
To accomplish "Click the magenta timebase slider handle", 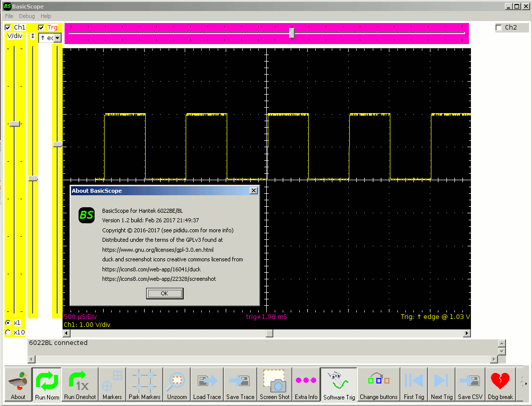I will point(292,33).
